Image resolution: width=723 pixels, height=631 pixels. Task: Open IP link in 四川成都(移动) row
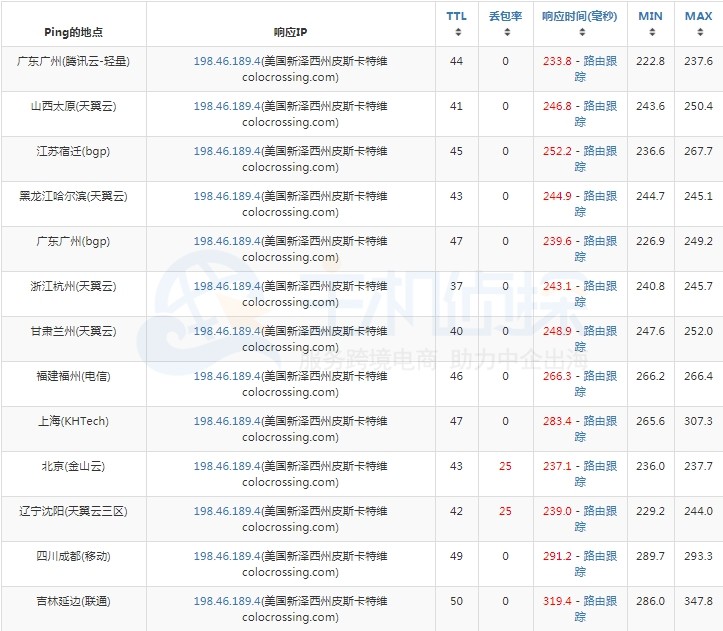(x=227, y=556)
